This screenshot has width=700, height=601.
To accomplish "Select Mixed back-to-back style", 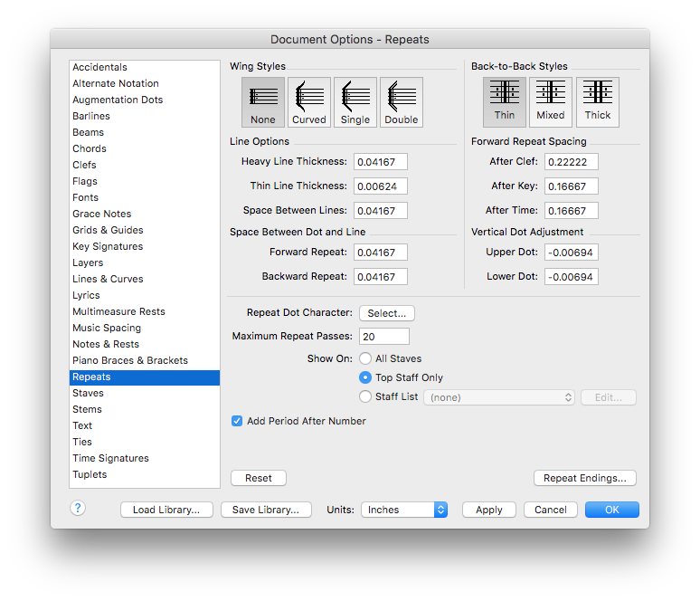I will (551, 102).
